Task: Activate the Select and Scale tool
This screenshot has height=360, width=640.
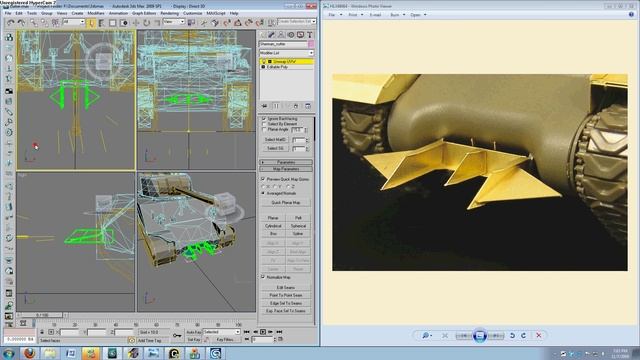Action: (x=157, y=23)
